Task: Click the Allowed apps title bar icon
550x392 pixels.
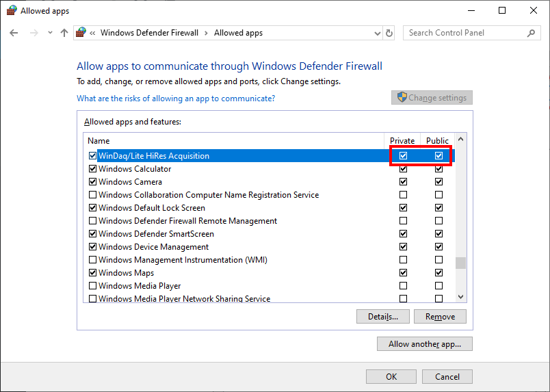Action: tap(12, 11)
